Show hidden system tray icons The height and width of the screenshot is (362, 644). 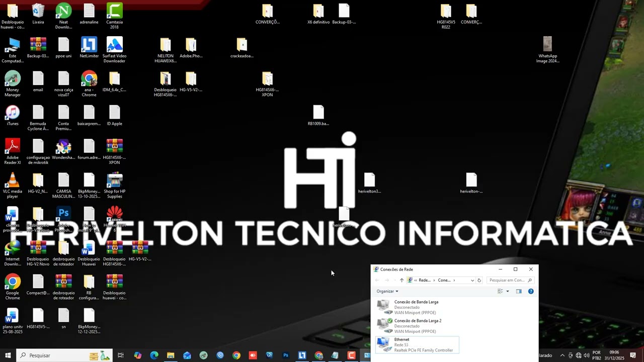tap(562, 355)
